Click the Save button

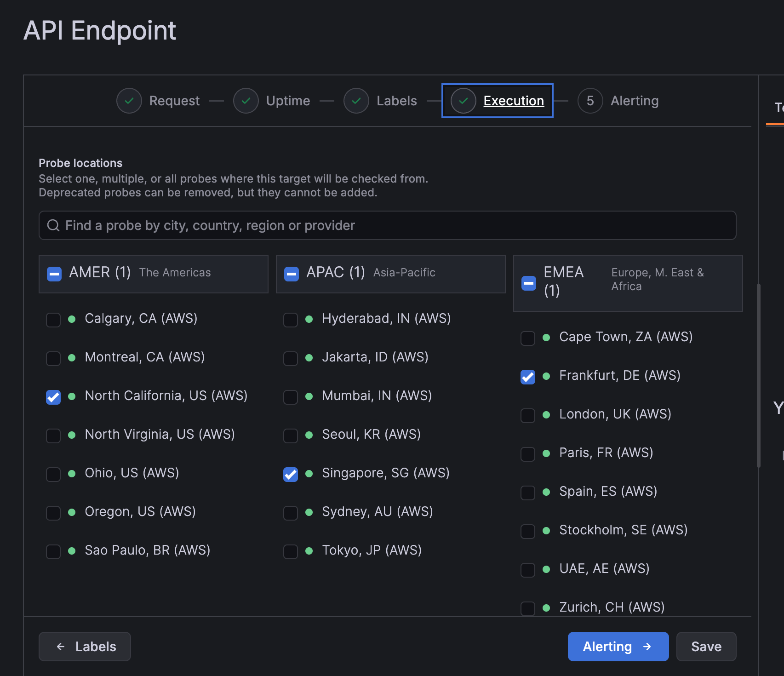(706, 646)
